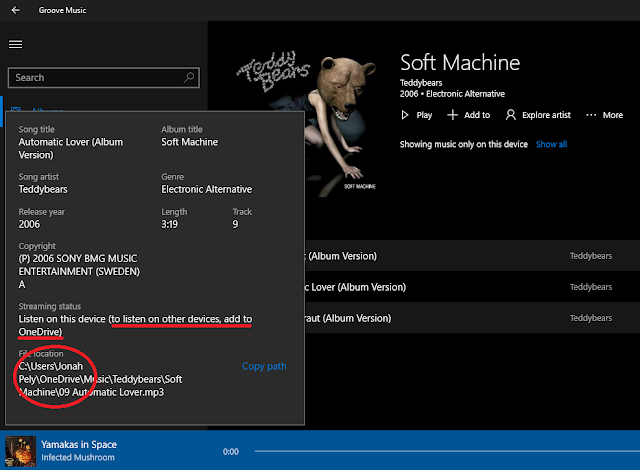Click the '2006 • Electronic Alternative' line under the heading
The image size is (640, 470).
[x=452, y=94]
